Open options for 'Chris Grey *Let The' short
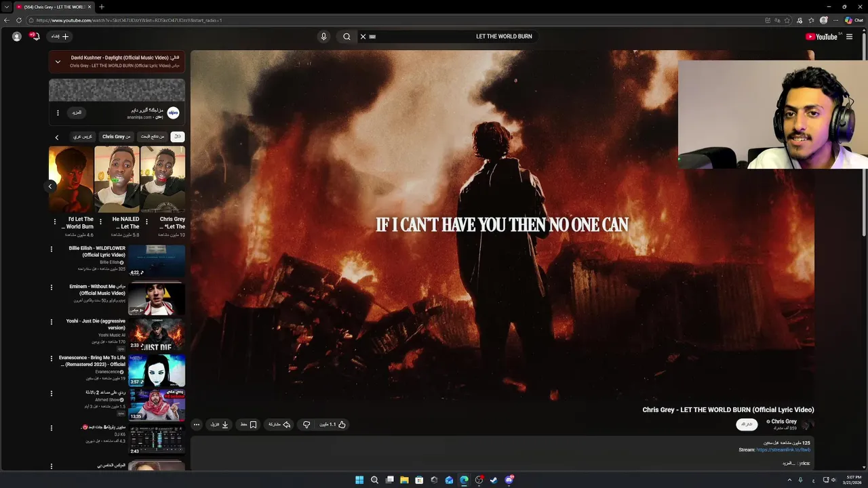 click(x=147, y=222)
